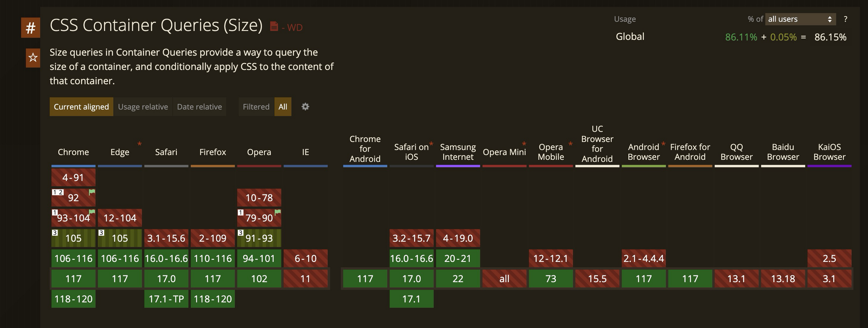Click the asterisk beside Safari on iOS
The image size is (868, 328).
(x=431, y=144)
